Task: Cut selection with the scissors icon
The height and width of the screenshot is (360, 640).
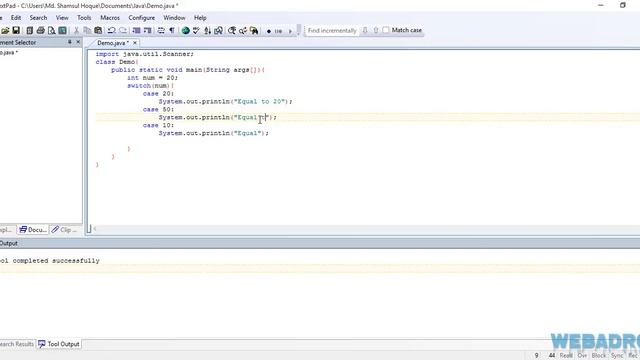Action: coord(76,31)
